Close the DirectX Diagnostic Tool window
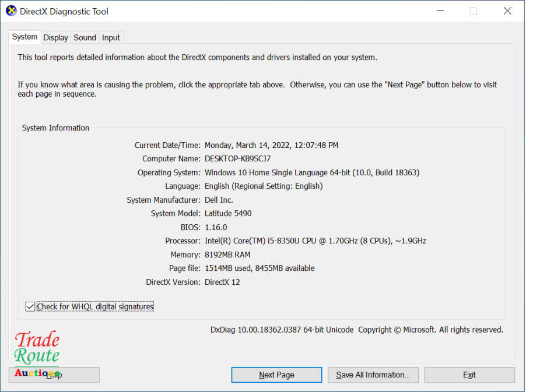 507,11
